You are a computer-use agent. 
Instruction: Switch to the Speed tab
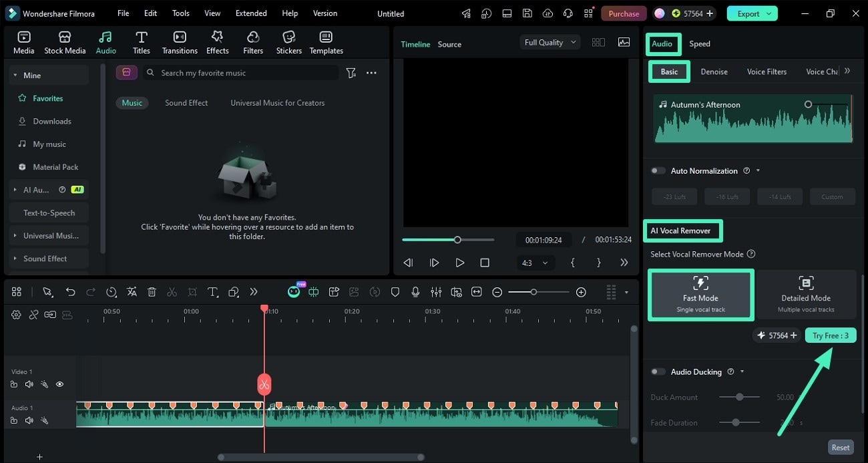pyautogui.click(x=700, y=43)
